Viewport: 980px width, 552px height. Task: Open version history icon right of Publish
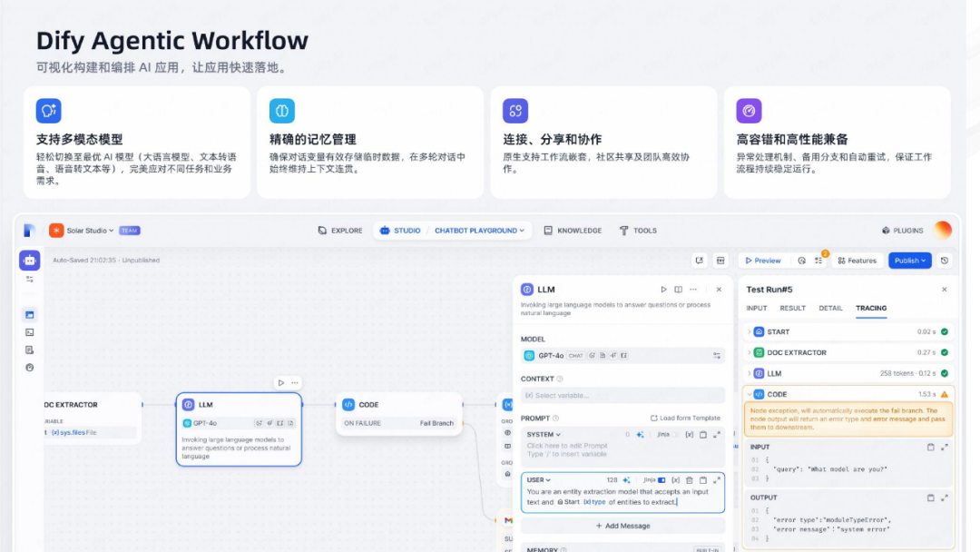945,261
